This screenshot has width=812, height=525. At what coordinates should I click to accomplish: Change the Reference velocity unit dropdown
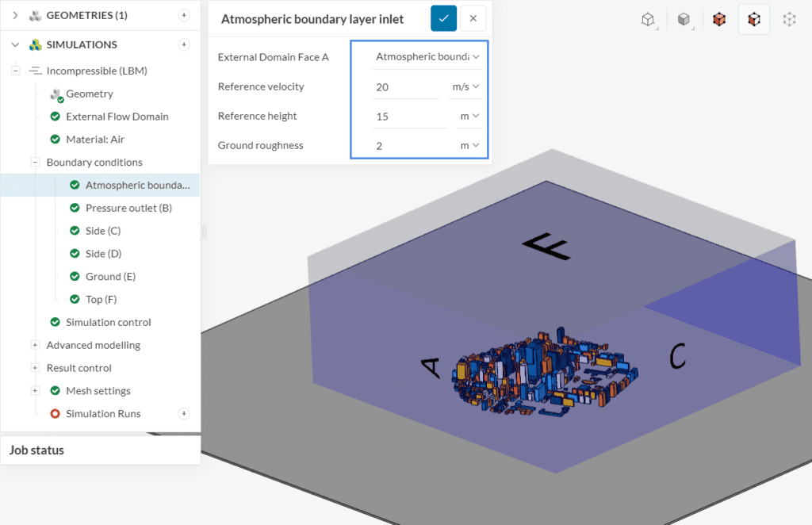466,86
